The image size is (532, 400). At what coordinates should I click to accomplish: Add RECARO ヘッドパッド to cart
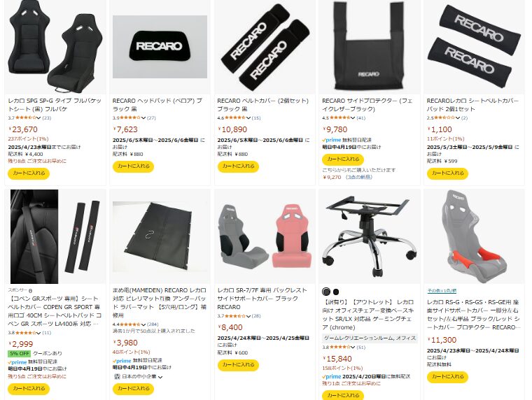coord(133,166)
